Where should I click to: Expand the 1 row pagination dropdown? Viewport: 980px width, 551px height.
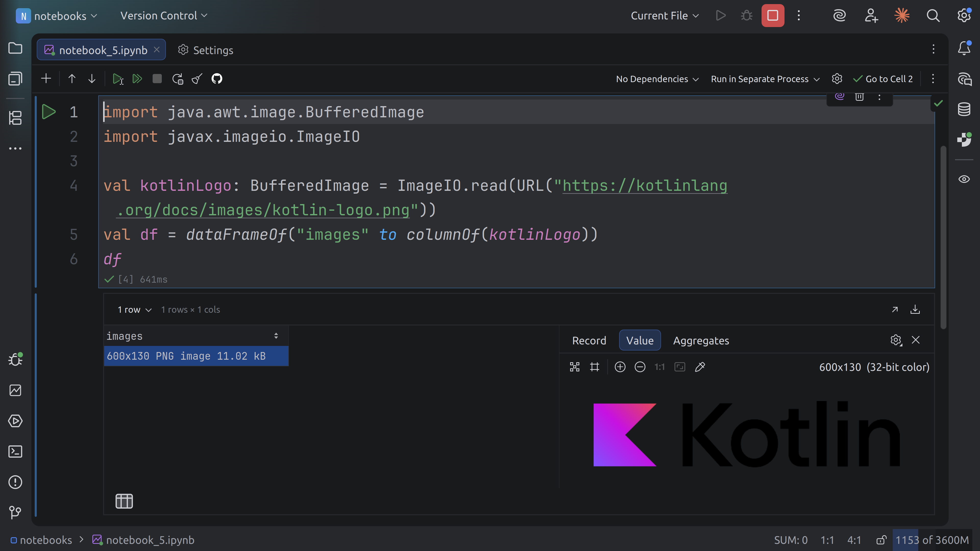pyautogui.click(x=134, y=309)
